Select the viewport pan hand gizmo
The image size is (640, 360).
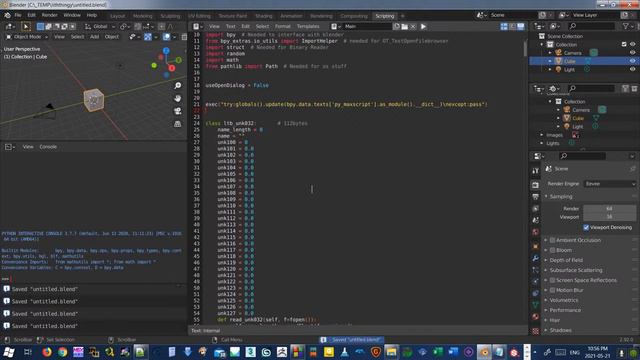pos(178,98)
